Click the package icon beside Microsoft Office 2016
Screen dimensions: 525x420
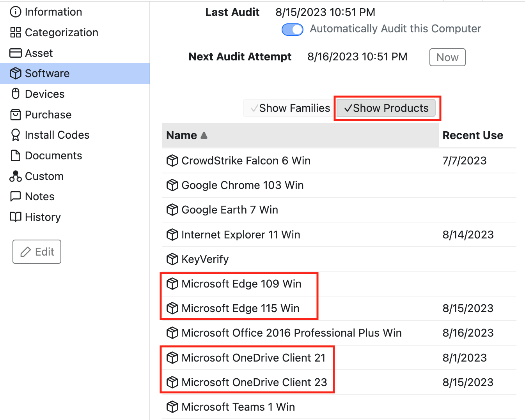[x=172, y=333]
